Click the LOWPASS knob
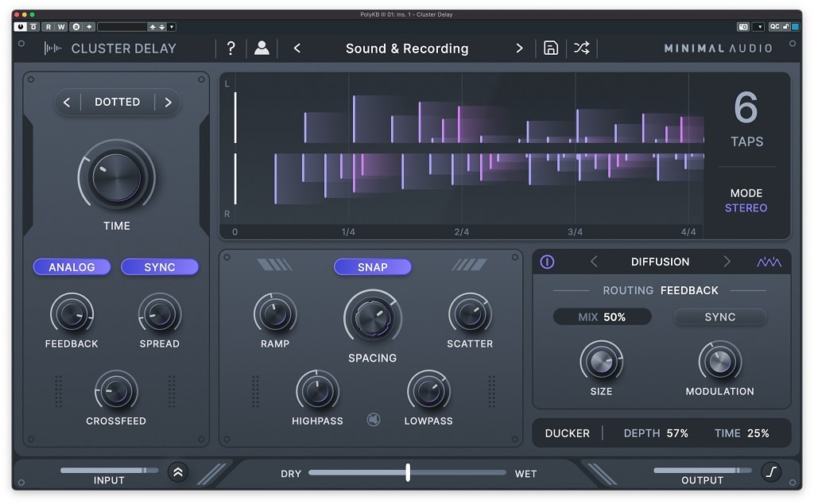Image resolution: width=814 pixels, height=504 pixels. 428,391
